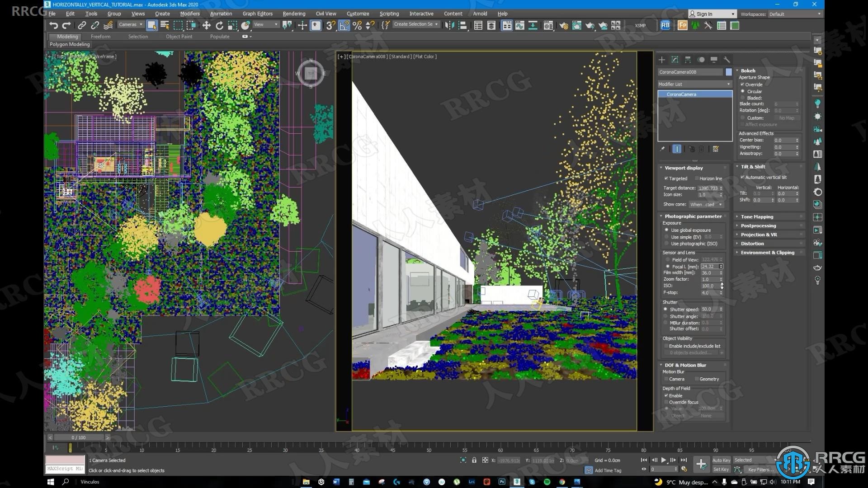The height and width of the screenshot is (488, 868).
Task: Click the Animation menu item
Action: (x=221, y=14)
